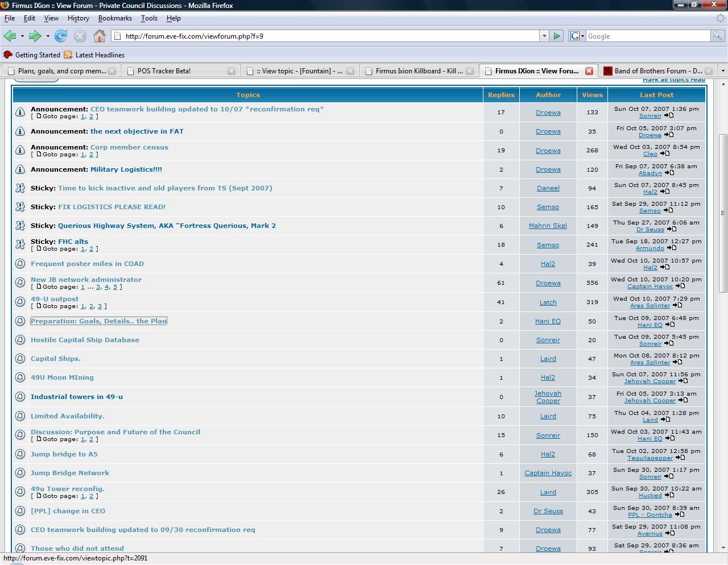Expand the address bar URL history dropdown

point(544,36)
